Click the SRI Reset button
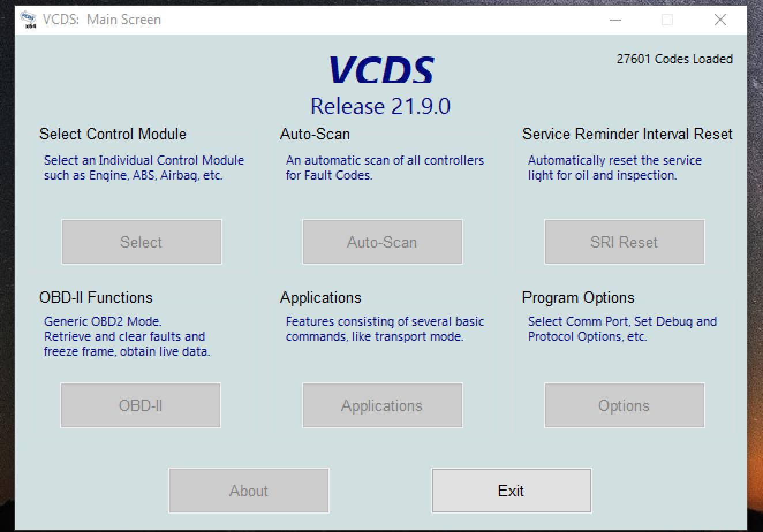 pyautogui.click(x=624, y=242)
